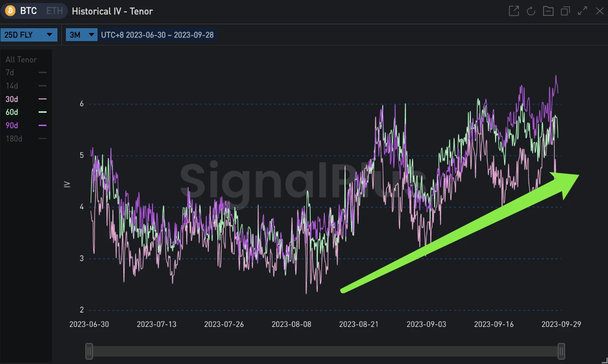Click the orange Bitcoin logo icon
The image size is (608, 364).
coord(10,11)
